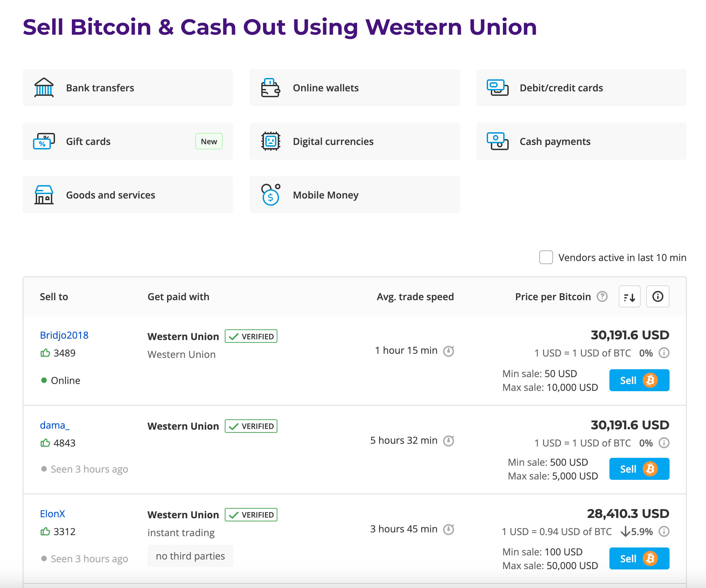Select the Goods and services category

(128, 195)
